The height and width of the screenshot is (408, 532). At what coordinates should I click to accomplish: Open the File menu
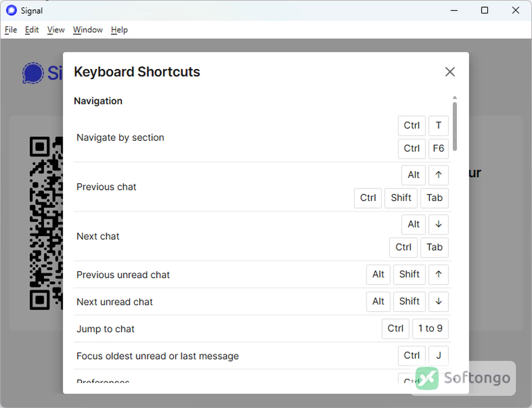pos(11,30)
